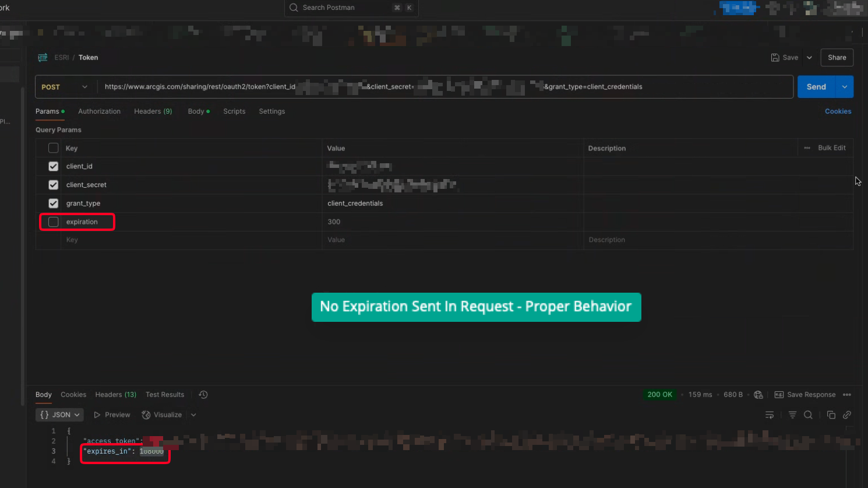Click the network security globe icon
This screenshot has width=868, height=488.
pos(758,395)
